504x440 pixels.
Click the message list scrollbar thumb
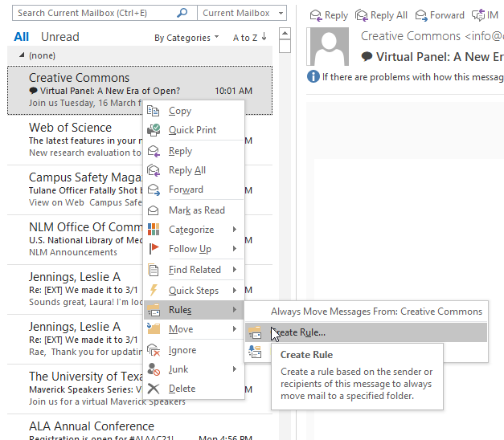285,46
